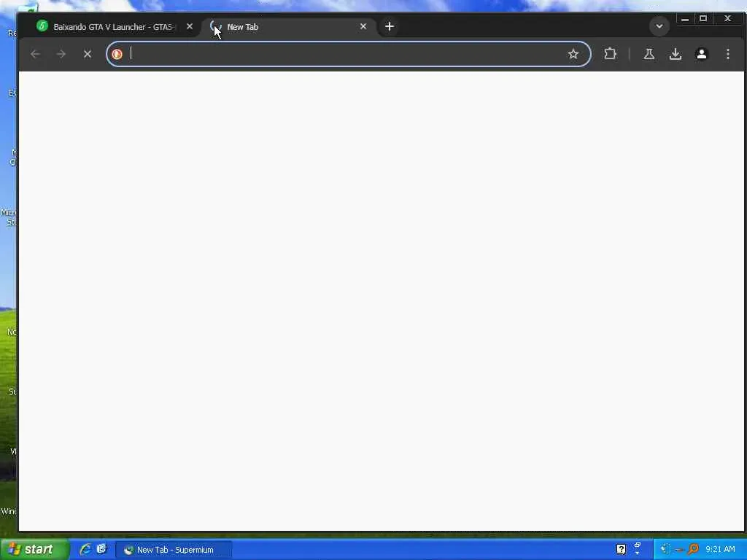Open the browser three-dot menu

pyautogui.click(x=728, y=54)
